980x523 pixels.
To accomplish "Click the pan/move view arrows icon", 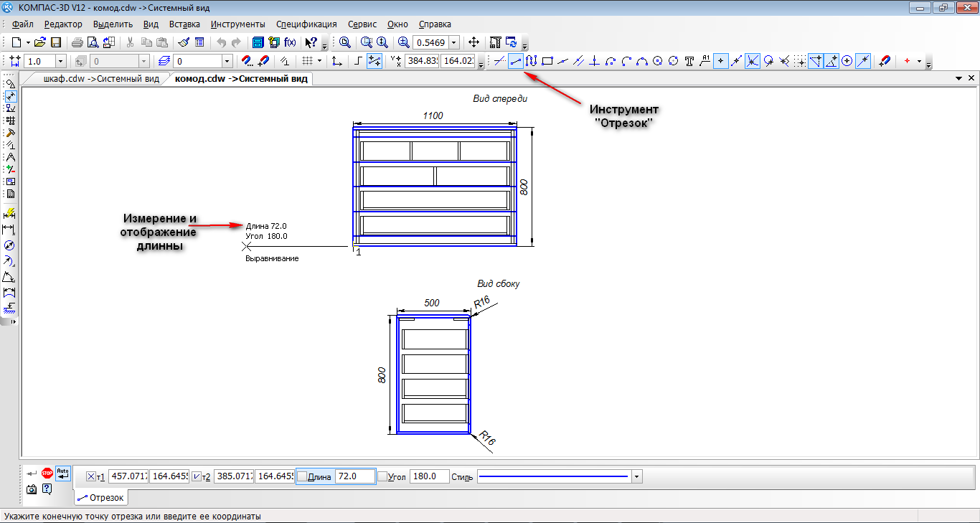I will [473, 42].
